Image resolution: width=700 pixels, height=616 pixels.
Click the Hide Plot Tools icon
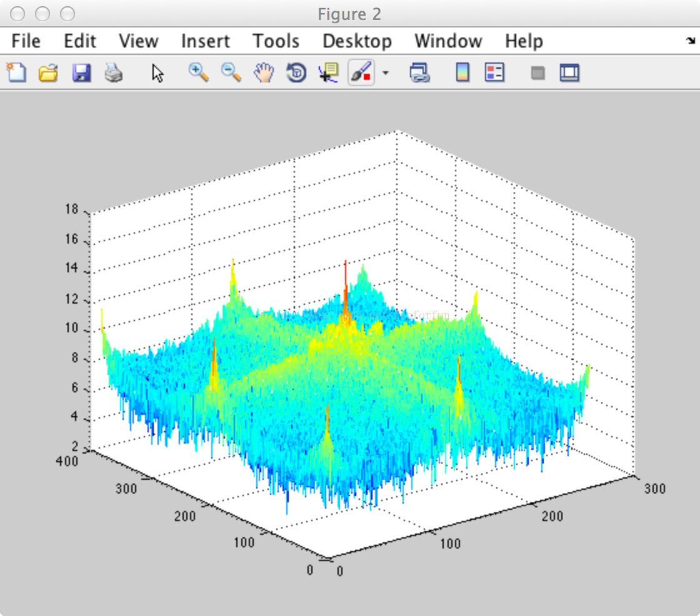click(537, 72)
